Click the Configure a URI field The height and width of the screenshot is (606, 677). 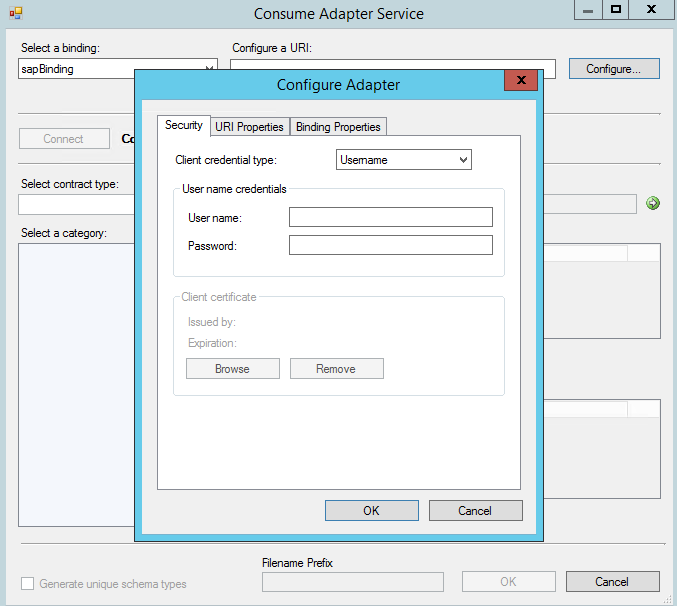(x=392, y=65)
